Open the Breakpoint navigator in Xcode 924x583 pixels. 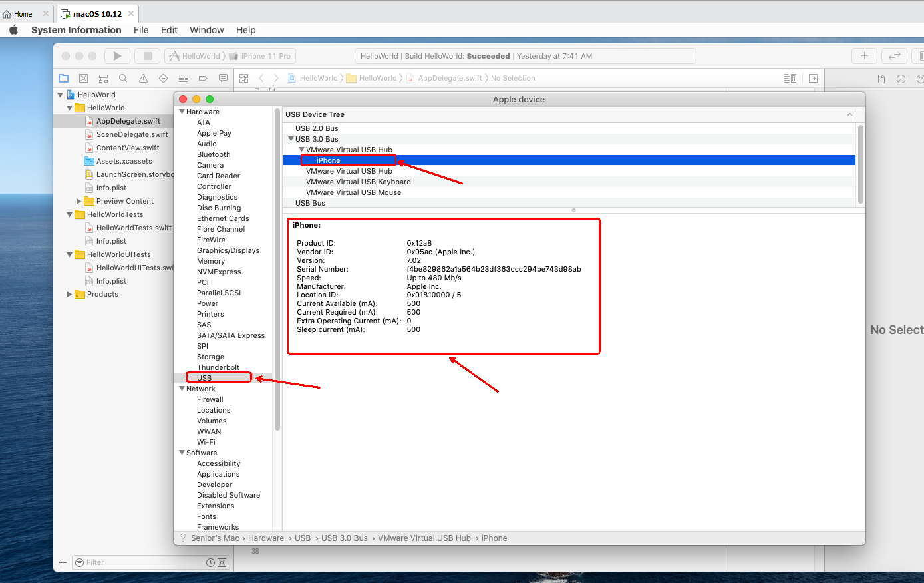(x=203, y=78)
